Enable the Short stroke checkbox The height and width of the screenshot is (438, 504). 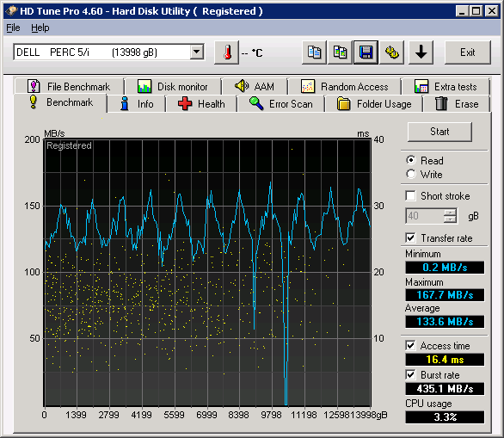pos(411,196)
